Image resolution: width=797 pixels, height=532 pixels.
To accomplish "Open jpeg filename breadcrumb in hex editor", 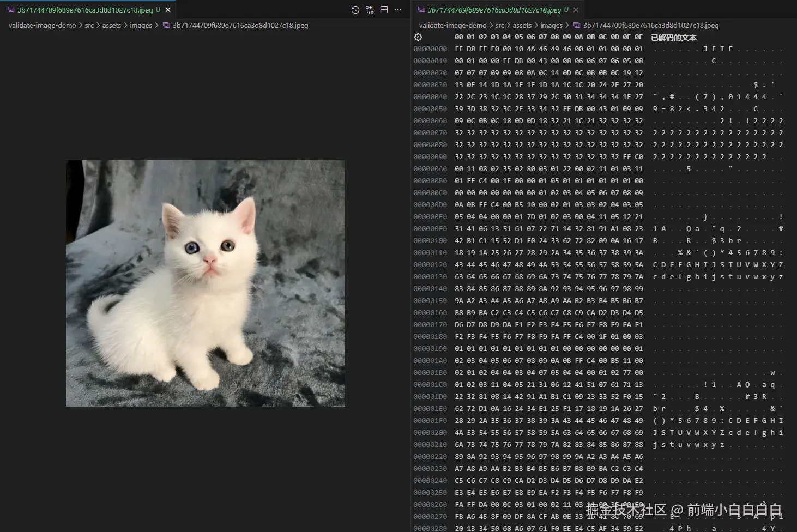I will [x=651, y=25].
